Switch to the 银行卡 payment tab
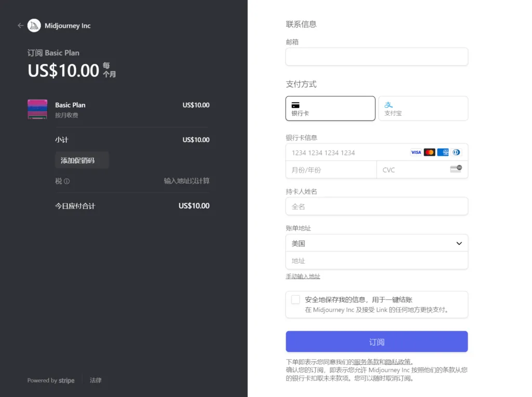 (x=330, y=108)
